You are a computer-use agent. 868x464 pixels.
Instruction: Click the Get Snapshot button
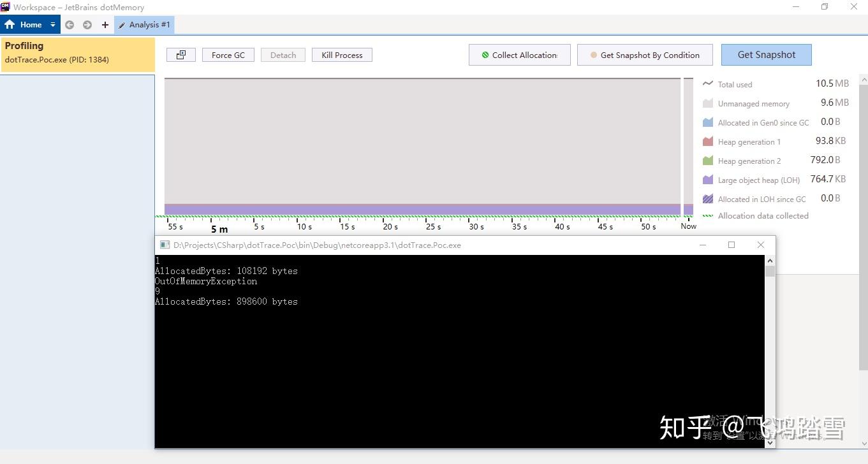click(x=766, y=55)
